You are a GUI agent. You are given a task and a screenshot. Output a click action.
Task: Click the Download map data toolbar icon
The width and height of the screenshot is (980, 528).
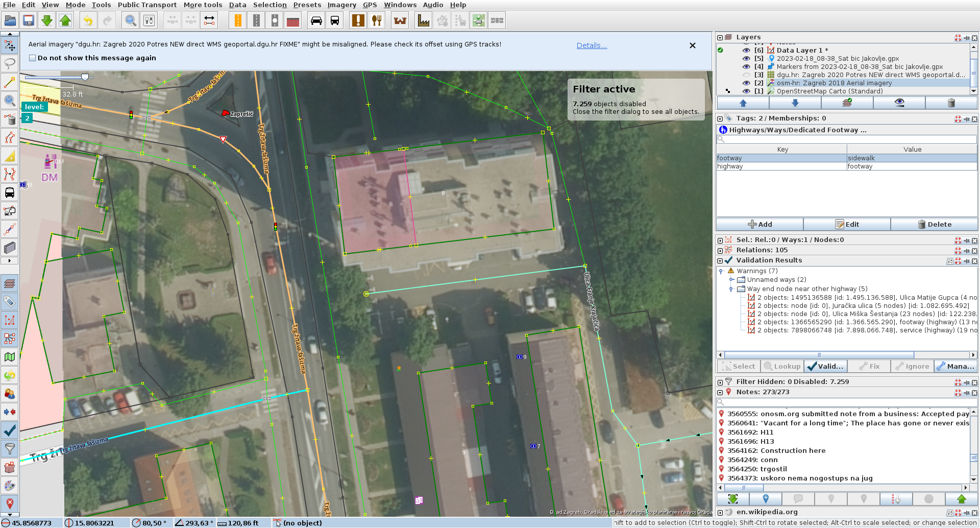coord(47,21)
